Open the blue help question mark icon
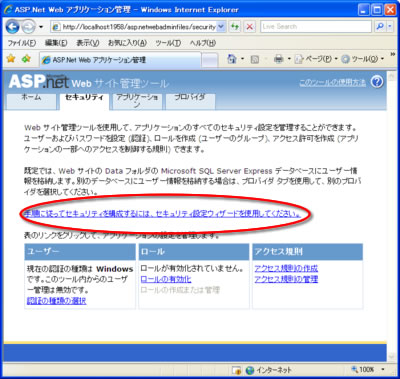Screen dimensions: 400x379 click(377, 82)
